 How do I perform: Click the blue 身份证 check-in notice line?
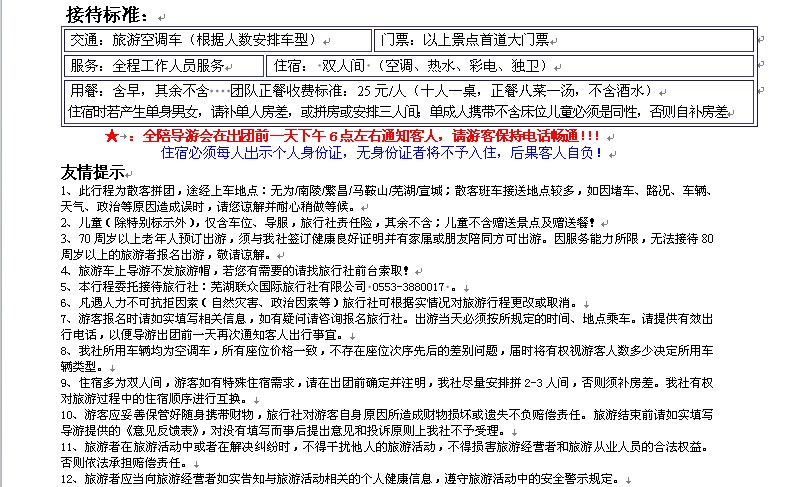tap(382, 153)
